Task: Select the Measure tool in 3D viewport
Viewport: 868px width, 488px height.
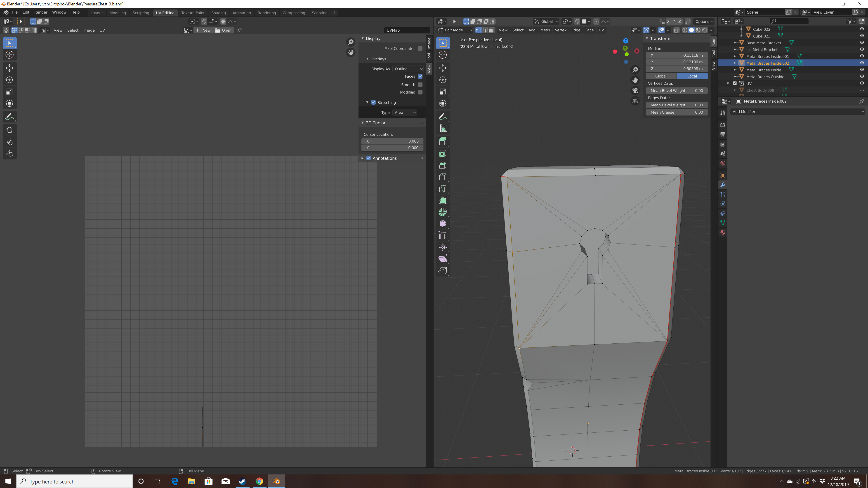Action: point(443,129)
